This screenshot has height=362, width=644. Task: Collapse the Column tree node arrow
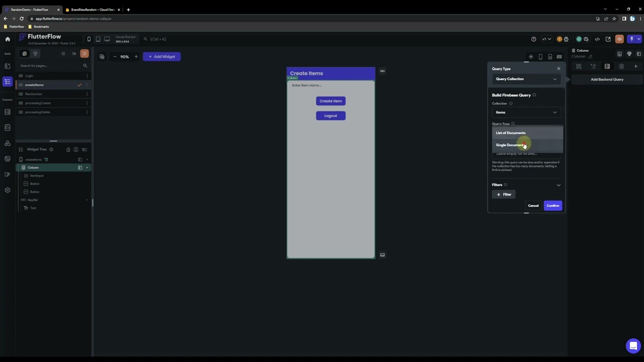point(87,167)
